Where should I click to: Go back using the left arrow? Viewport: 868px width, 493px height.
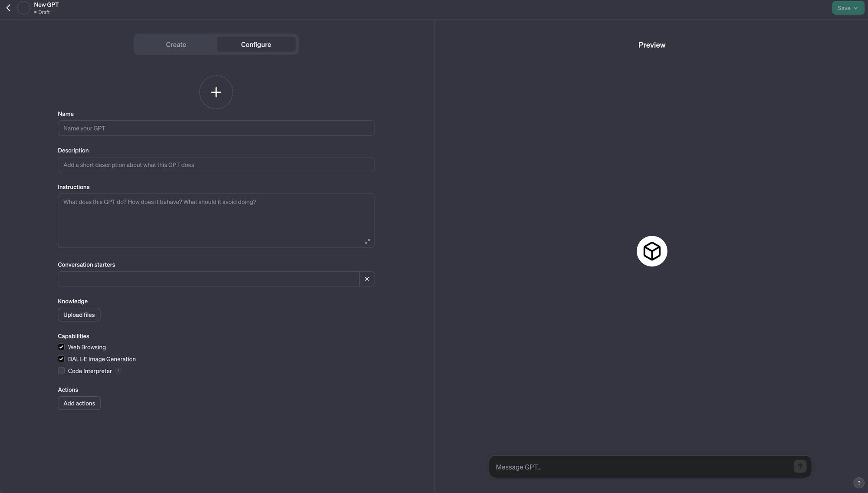[x=8, y=8]
